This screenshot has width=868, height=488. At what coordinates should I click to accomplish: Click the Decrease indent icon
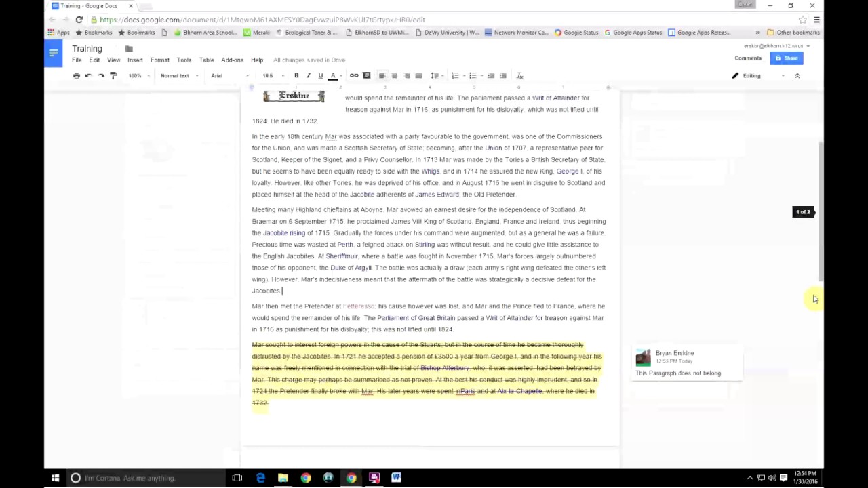tap(491, 75)
